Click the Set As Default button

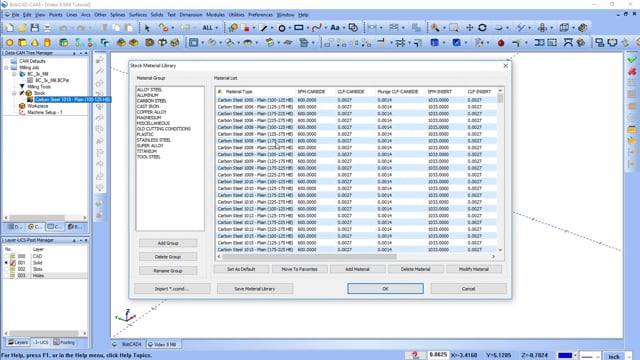[x=241, y=269]
